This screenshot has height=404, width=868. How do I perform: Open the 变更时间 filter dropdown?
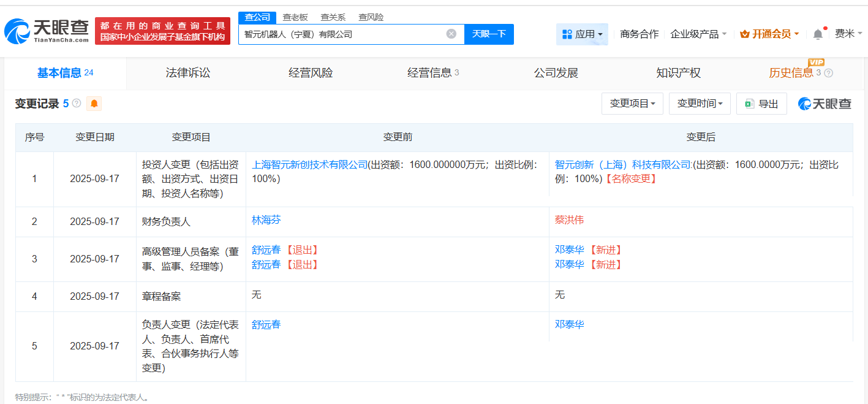point(699,103)
